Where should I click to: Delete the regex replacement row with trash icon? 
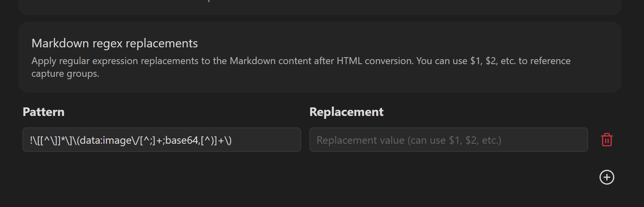tap(607, 140)
